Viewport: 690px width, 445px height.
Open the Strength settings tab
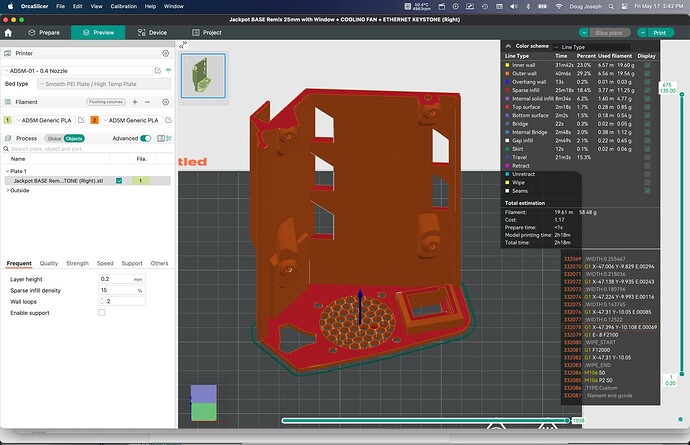[x=77, y=263]
